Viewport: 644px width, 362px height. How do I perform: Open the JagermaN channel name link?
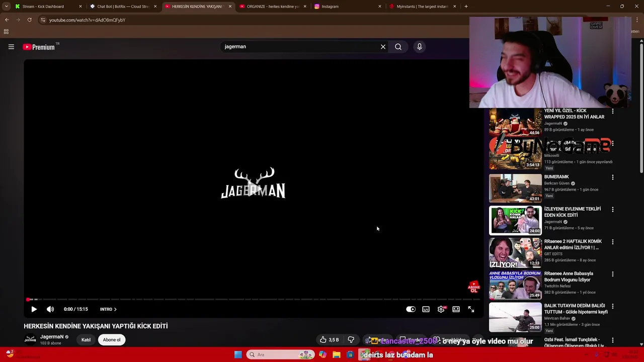(52, 337)
